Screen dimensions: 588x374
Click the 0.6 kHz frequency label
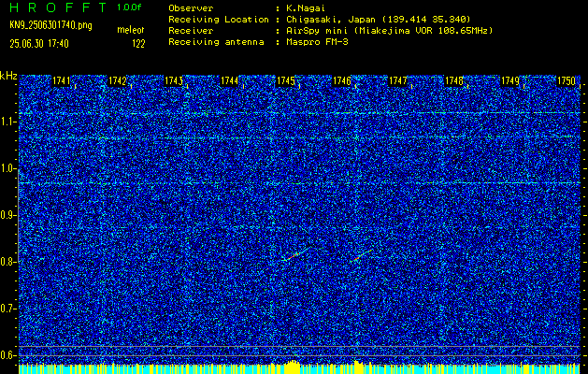pyautogui.click(x=7, y=355)
